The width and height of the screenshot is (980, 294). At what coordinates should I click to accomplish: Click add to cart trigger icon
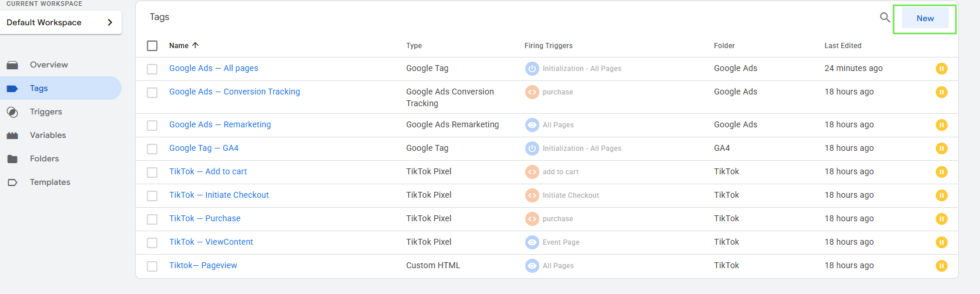(x=532, y=172)
